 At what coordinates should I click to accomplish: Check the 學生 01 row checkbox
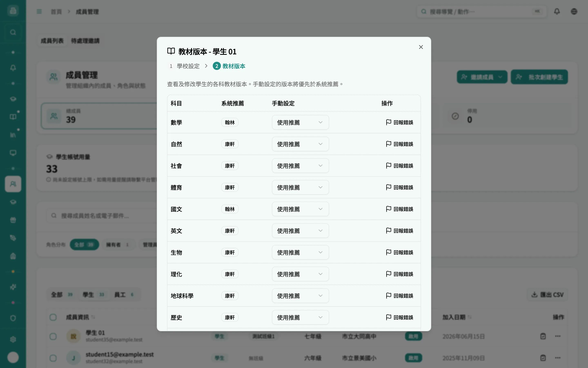click(53, 336)
